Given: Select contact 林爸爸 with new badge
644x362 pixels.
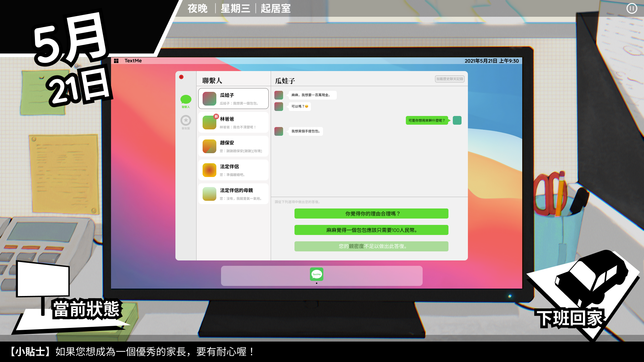Looking at the screenshot, I should (233, 122).
